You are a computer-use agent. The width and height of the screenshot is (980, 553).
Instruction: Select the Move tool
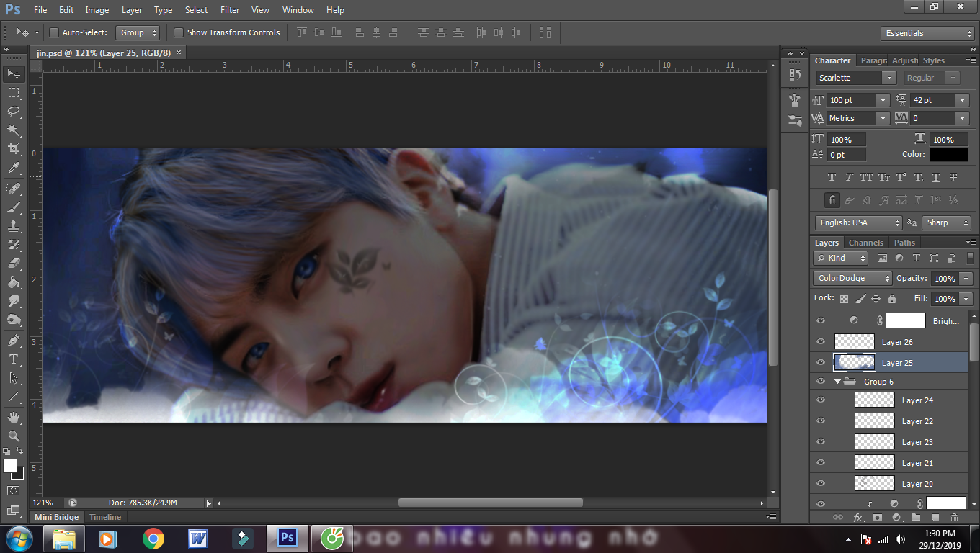click(14, 73)
